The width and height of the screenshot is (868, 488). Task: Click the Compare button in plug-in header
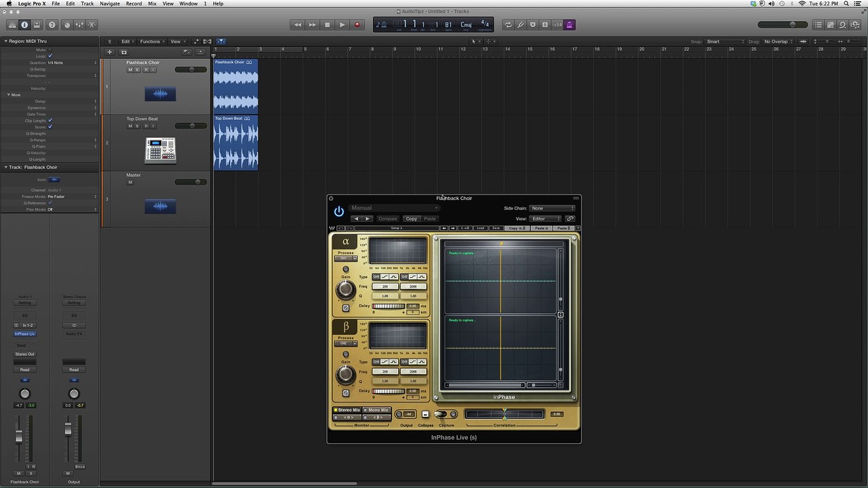pos(388,219)
